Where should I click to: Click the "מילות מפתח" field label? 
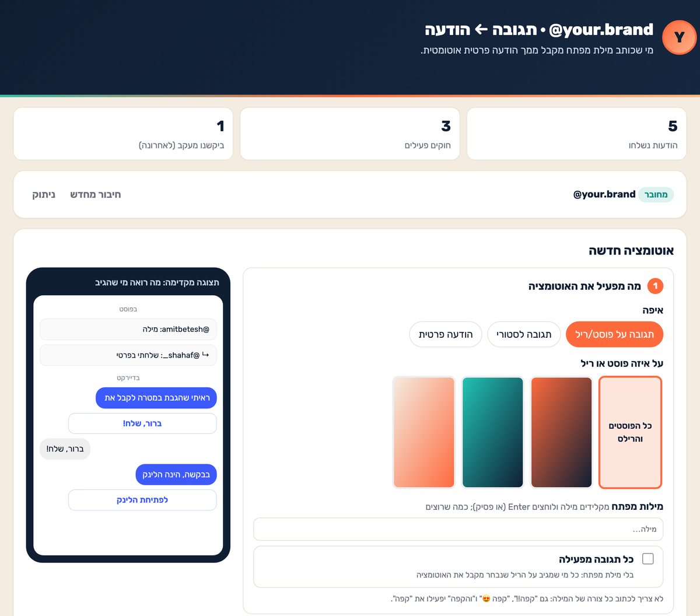[638, 506]
